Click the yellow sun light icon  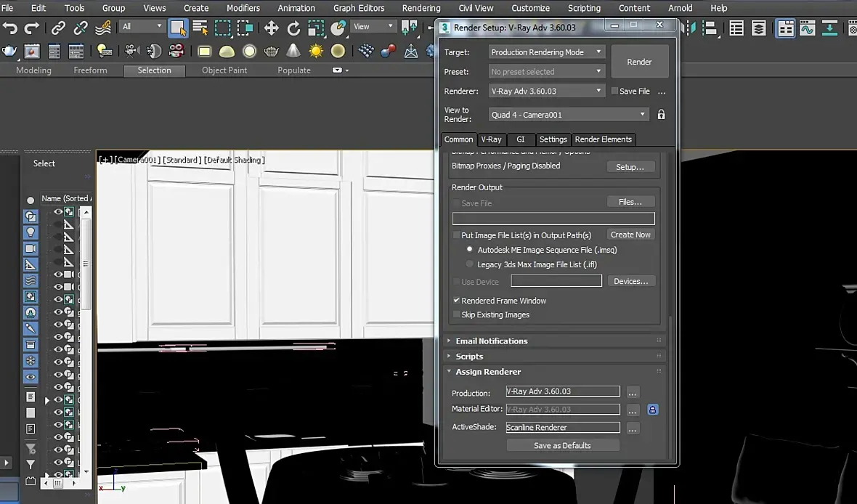[316, 51]
